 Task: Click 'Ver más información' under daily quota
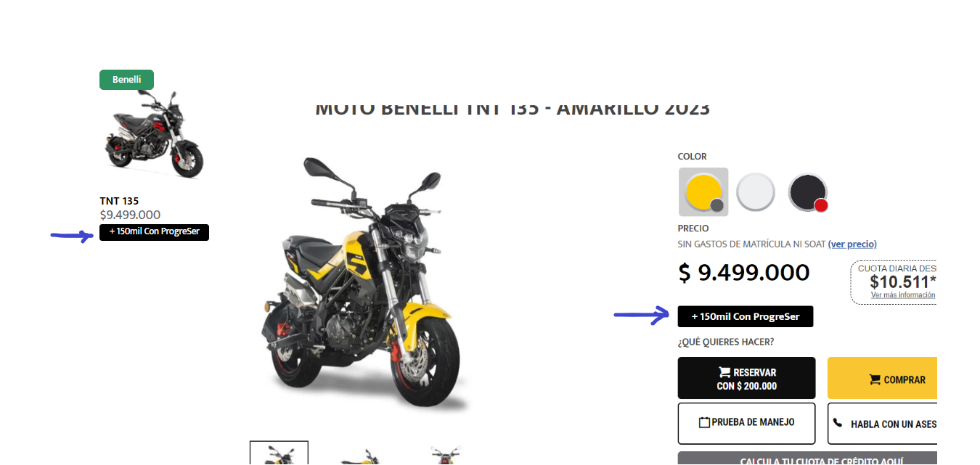pyautogui.click(x=903, y=295)
